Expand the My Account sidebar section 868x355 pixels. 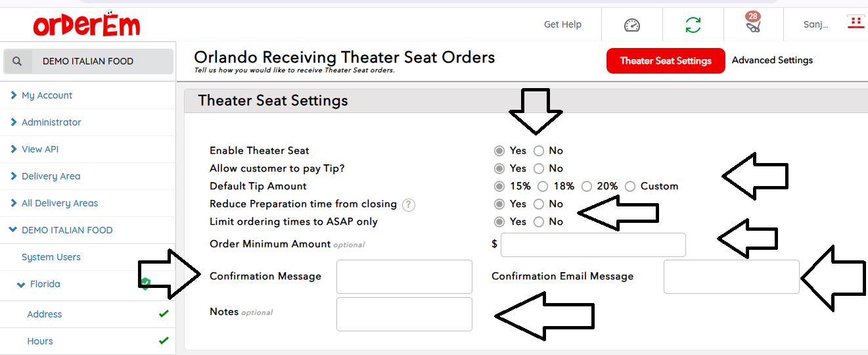coord(47,95)
